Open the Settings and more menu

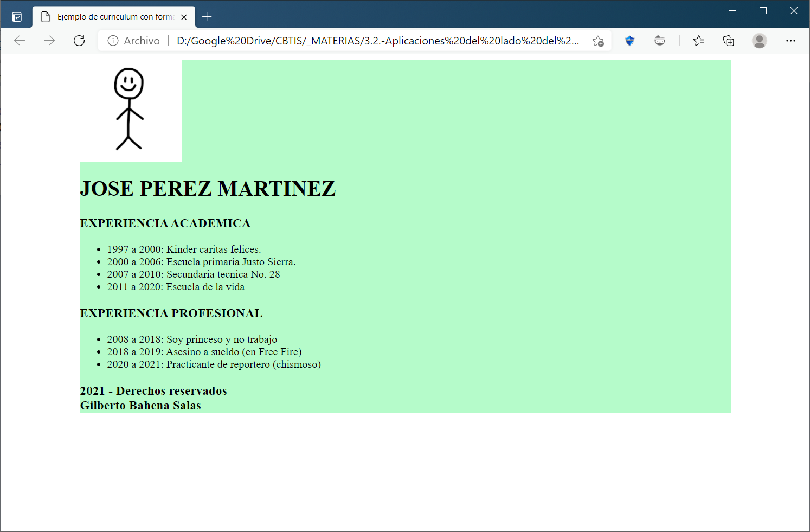[791, 41]
